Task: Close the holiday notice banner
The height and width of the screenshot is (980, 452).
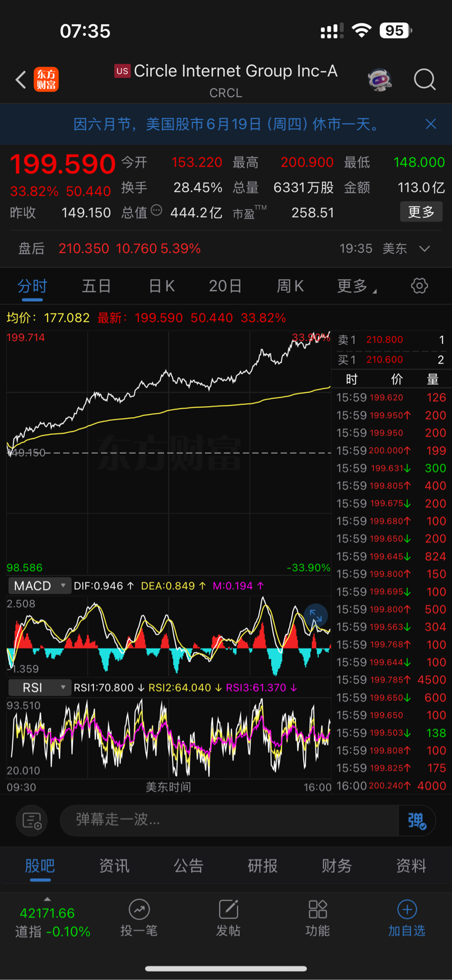Action: tap(431, 124)
